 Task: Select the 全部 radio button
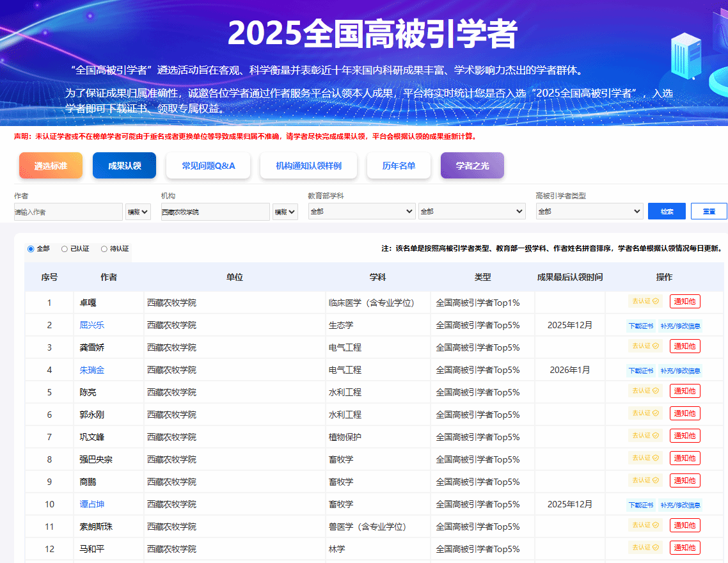click(31, 249)
